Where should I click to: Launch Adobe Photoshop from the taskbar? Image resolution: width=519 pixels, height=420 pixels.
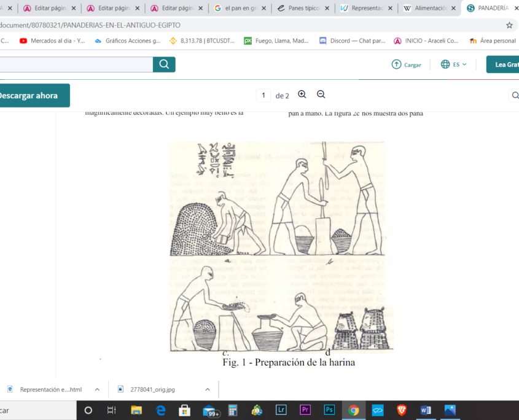click(329, 410)
